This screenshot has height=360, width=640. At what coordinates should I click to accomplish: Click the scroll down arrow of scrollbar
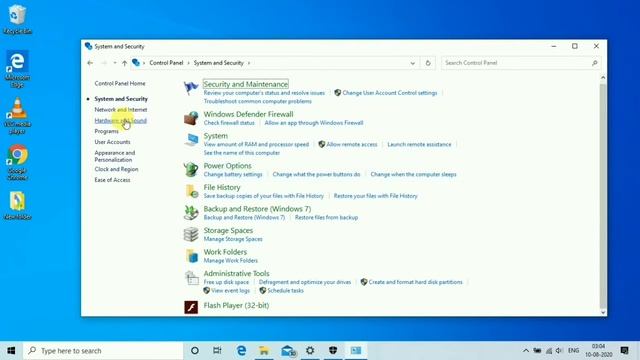tap(603, 313)
